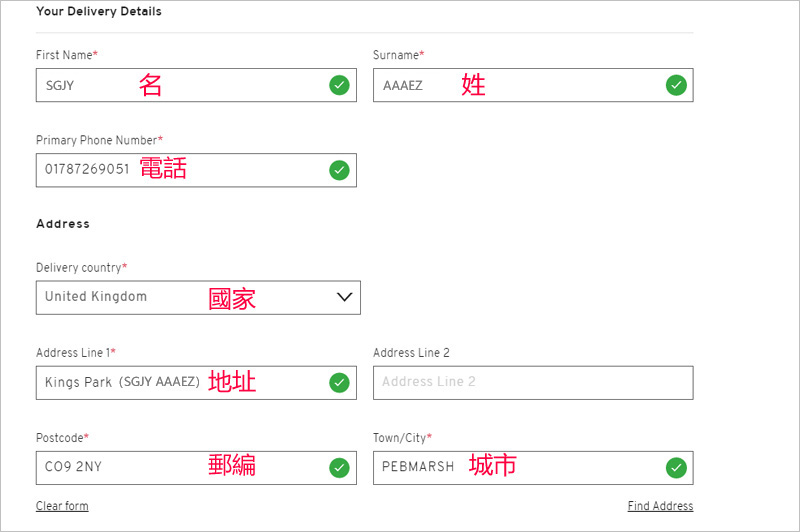The width and height of the screenshot is (800, 532).
Task: Click the red 地址 annotation text
Action: [232, 382]
